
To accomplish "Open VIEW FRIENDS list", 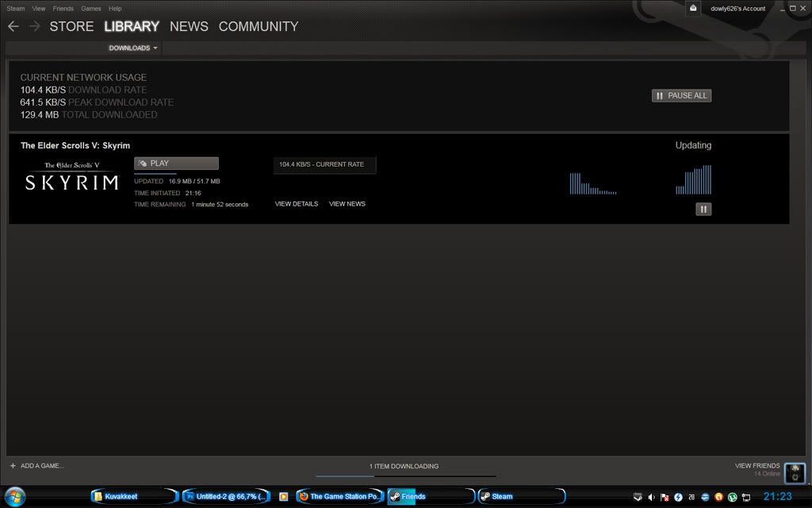I will (757, 465).
